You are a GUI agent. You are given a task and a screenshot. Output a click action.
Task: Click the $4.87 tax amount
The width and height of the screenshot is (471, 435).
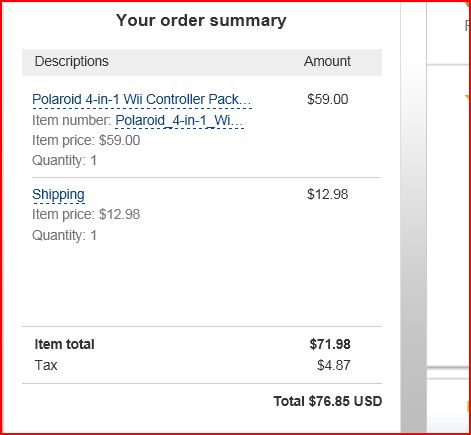coord(334,365)
